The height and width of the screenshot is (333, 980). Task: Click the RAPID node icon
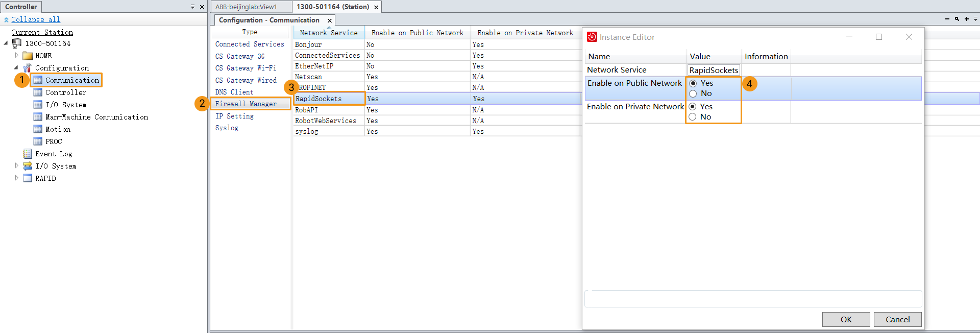(x=28, y=178)
